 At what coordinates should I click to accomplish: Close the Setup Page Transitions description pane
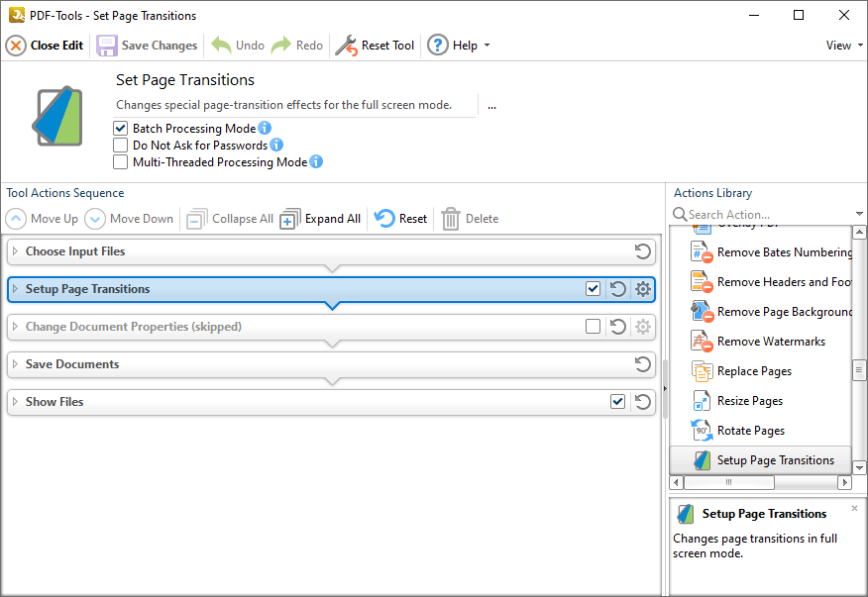pos(855,508)
